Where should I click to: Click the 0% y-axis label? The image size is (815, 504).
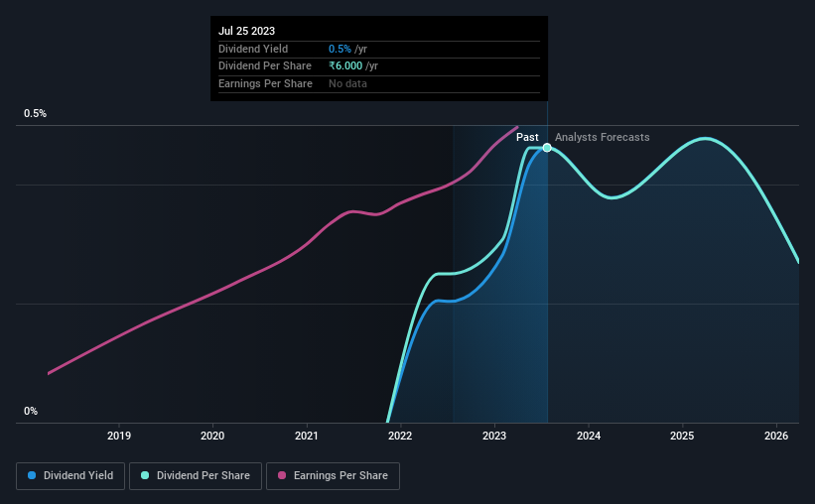tap(31, 411)
